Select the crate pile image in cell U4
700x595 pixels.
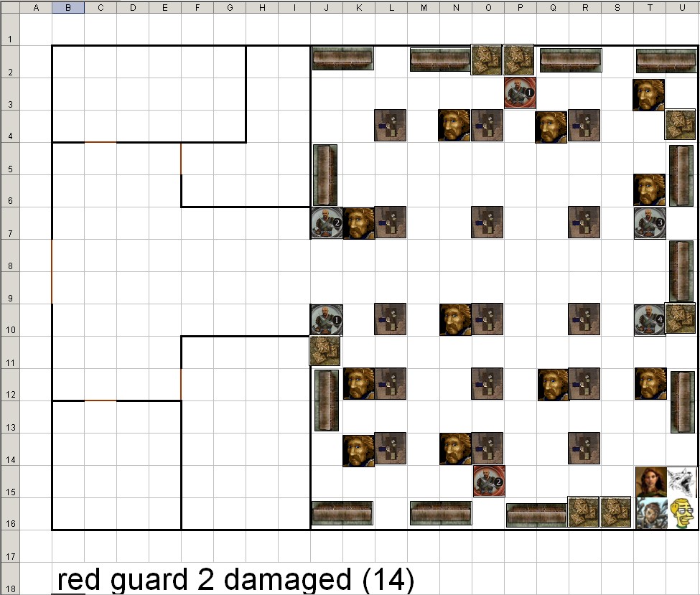[x=681, y=125]
